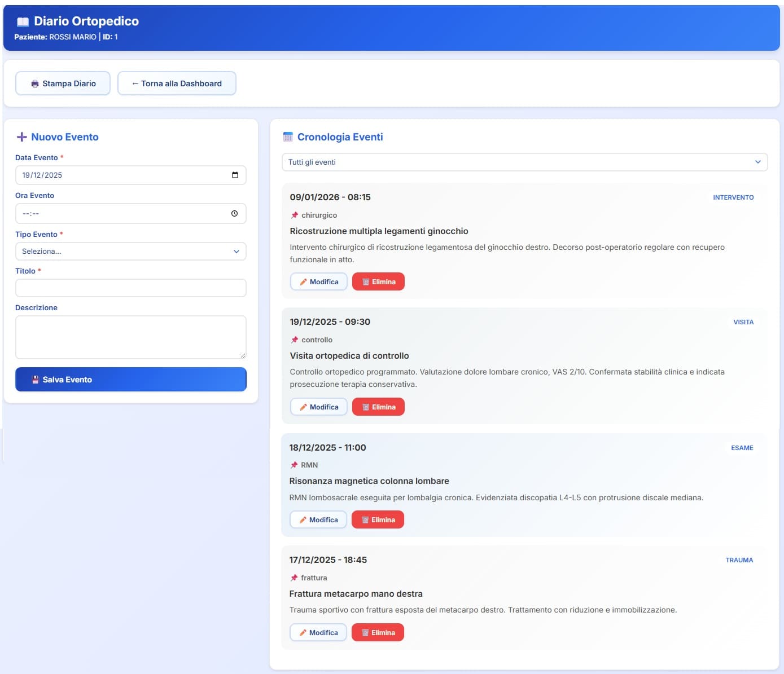784x674 pixels.
Task: Click the plus icon next to Nuovo Evento
Action: (x=22, y=137)
